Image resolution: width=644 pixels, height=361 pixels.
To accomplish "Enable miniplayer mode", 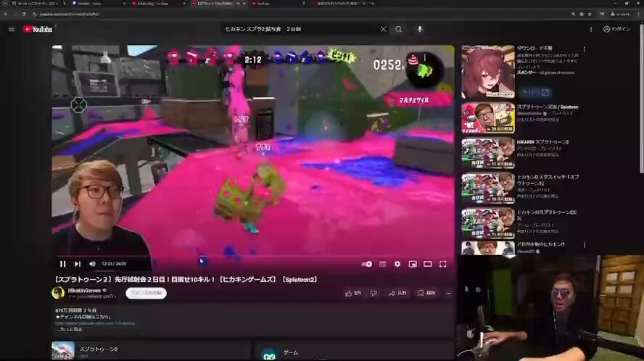I will (413, 264).
